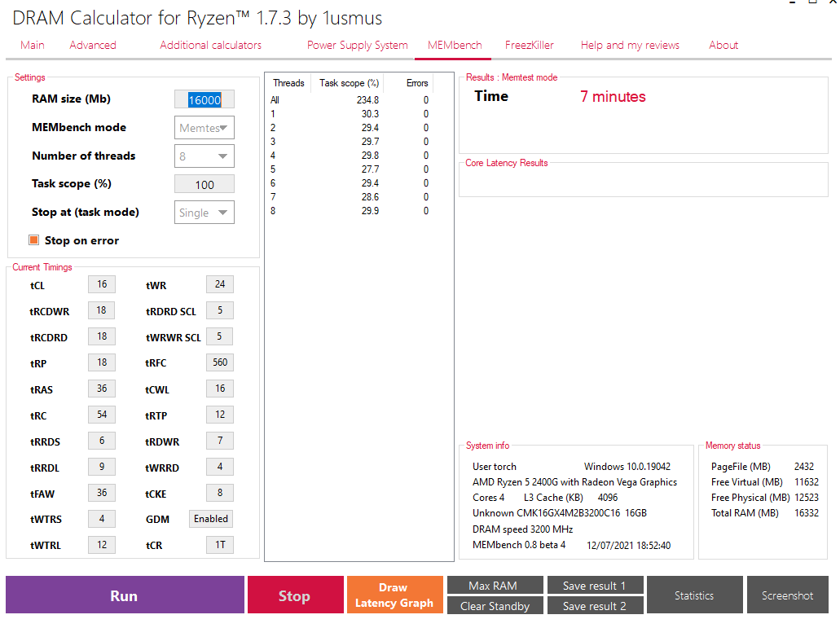Click the purple Run button

pos(125,595)
